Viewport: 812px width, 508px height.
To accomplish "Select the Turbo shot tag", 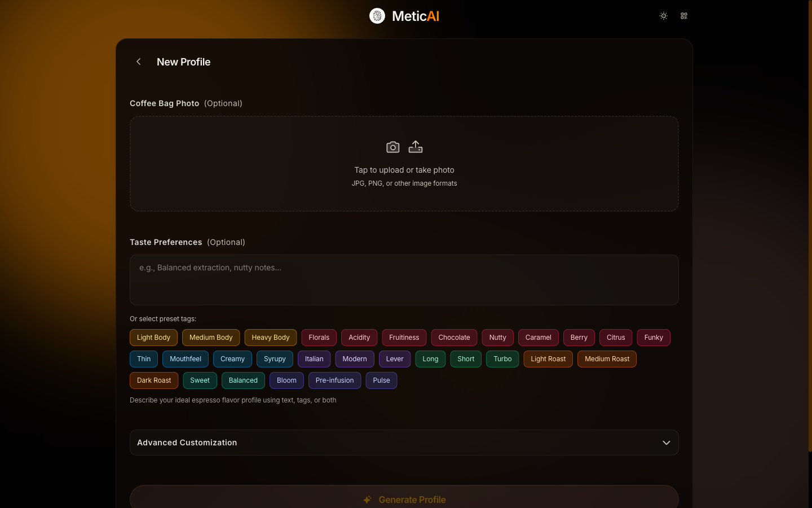I will (502, 359).
